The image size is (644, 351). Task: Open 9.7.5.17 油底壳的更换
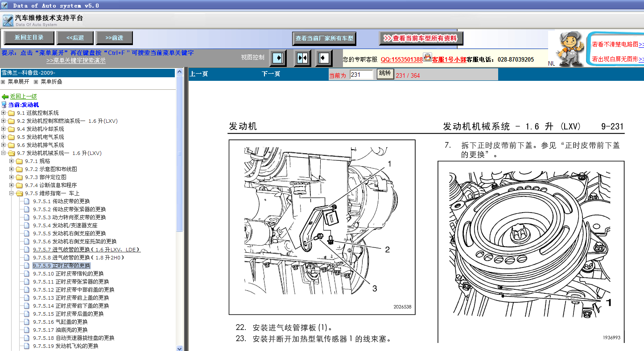click(x=60, y=330)
